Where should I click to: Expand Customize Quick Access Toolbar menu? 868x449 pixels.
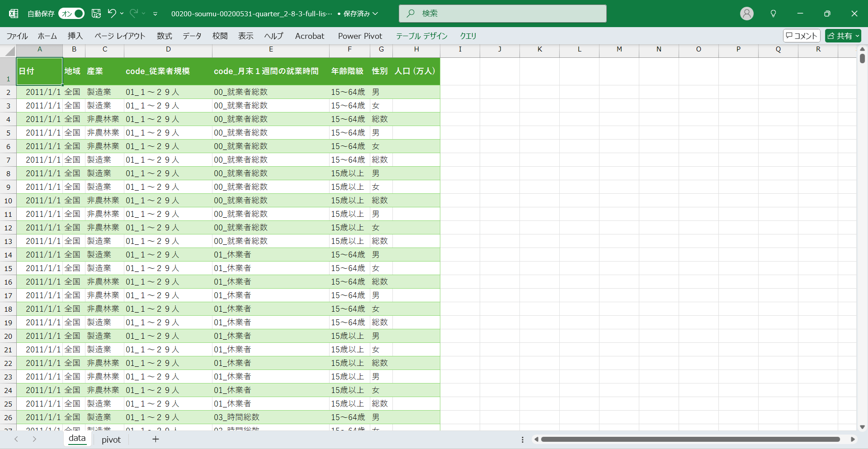tap(155, 14)
